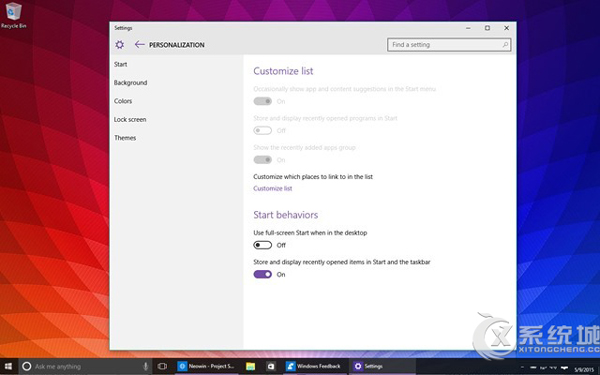
Task: Open Task View from the taskbar
Action: coord(162,366)
